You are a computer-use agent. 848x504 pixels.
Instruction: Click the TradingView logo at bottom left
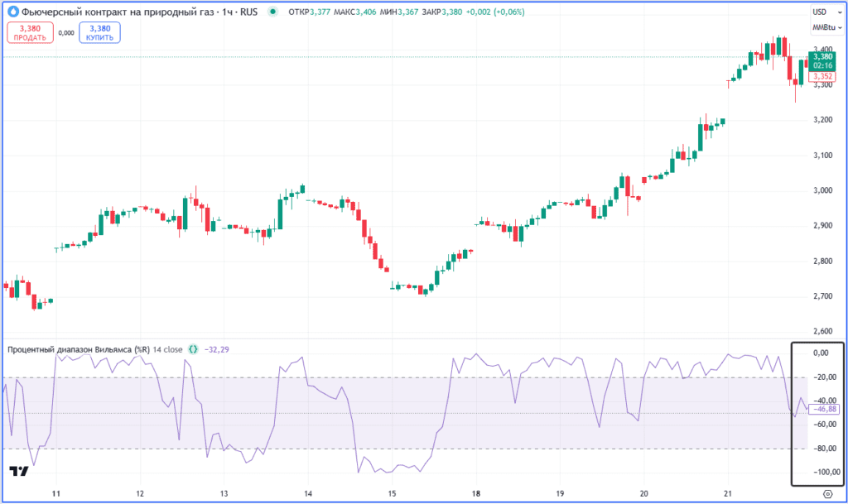coord(19,471)
